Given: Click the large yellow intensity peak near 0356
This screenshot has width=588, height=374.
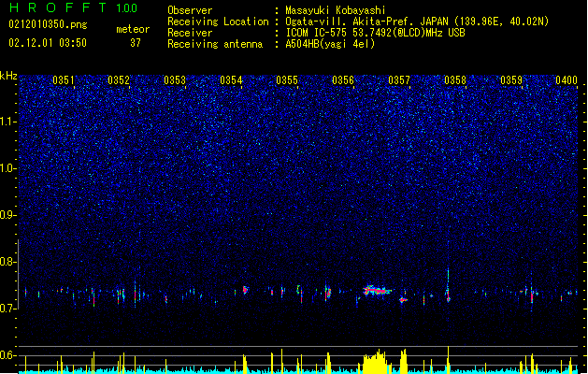Looking at the screenshot, I should [376, 361].
